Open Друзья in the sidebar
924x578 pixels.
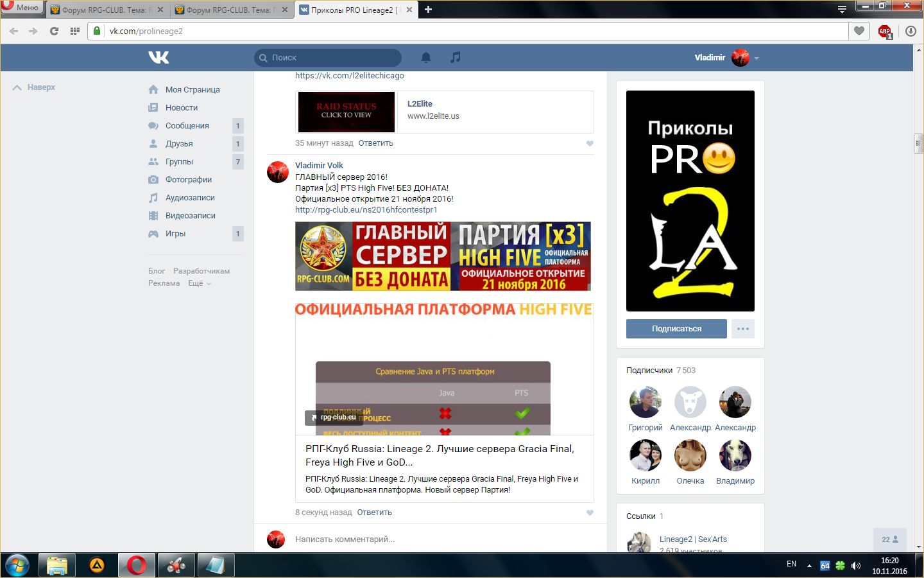[179, 144]
